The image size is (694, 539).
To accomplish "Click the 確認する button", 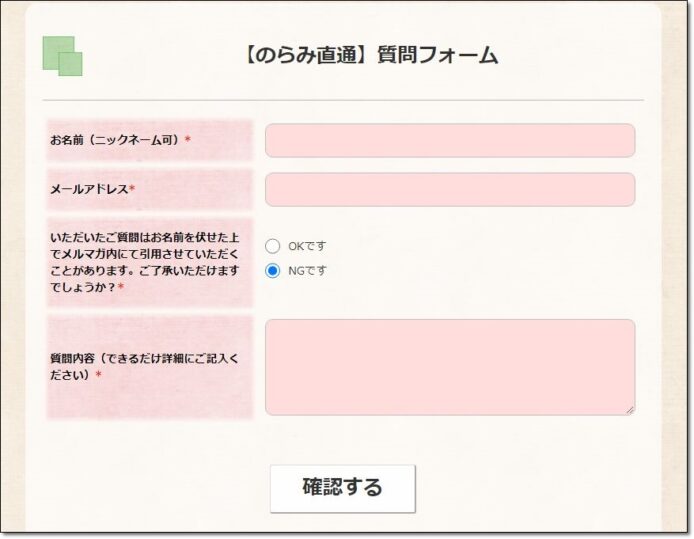I will pos(343,489).
